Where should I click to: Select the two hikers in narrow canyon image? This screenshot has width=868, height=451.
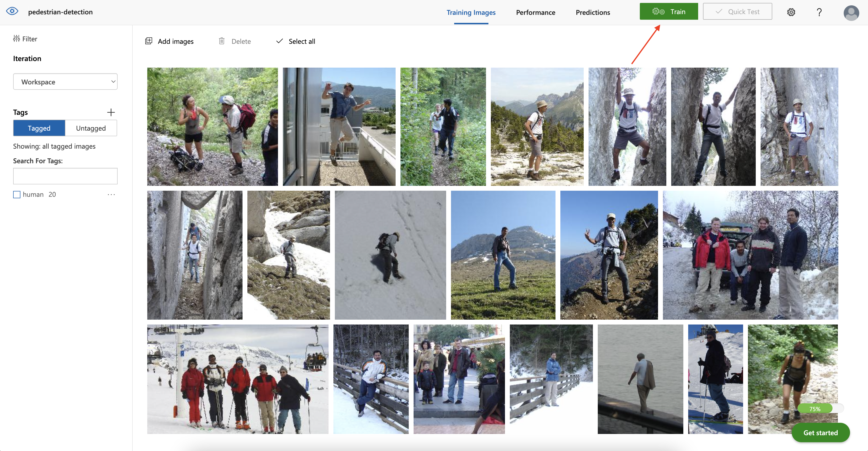point(195,255)
